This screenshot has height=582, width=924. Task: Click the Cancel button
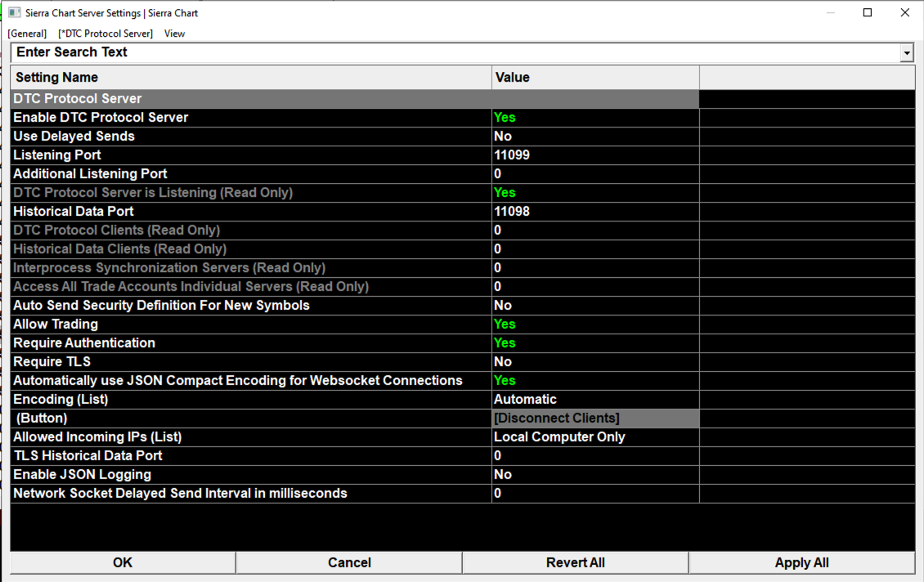click(349, 562)
